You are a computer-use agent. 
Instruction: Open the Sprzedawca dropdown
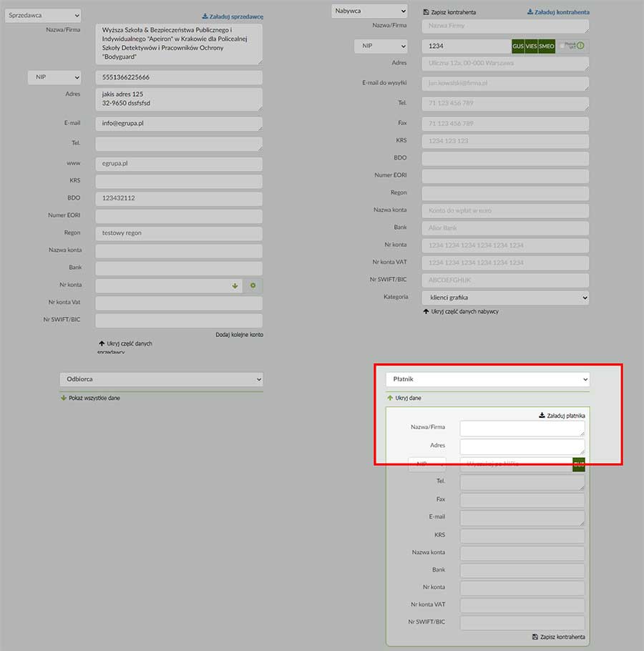coord(43,15)
